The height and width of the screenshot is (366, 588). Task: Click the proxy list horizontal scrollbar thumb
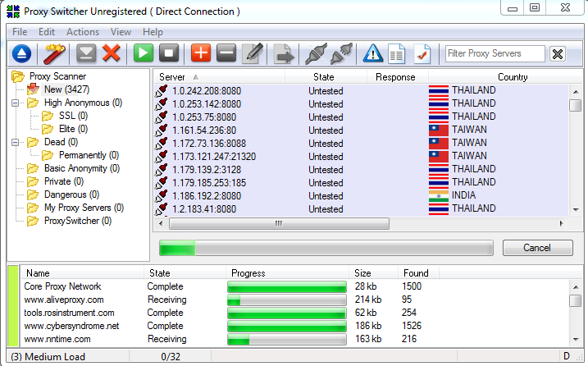pos(279,224)
